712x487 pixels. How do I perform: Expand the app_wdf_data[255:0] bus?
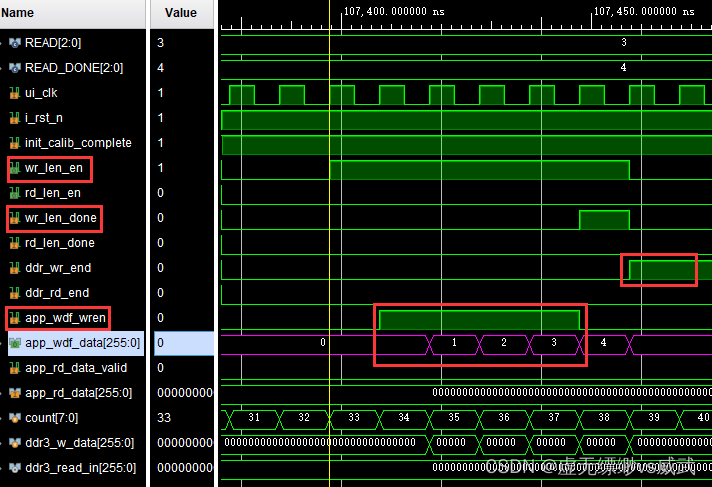pos(3,343)
